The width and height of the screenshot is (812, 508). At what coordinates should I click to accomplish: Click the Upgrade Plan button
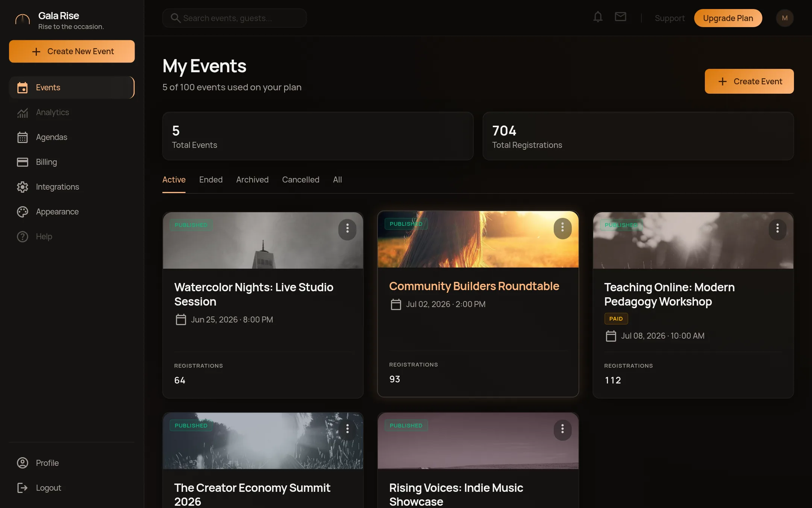[x=728, y=18]
